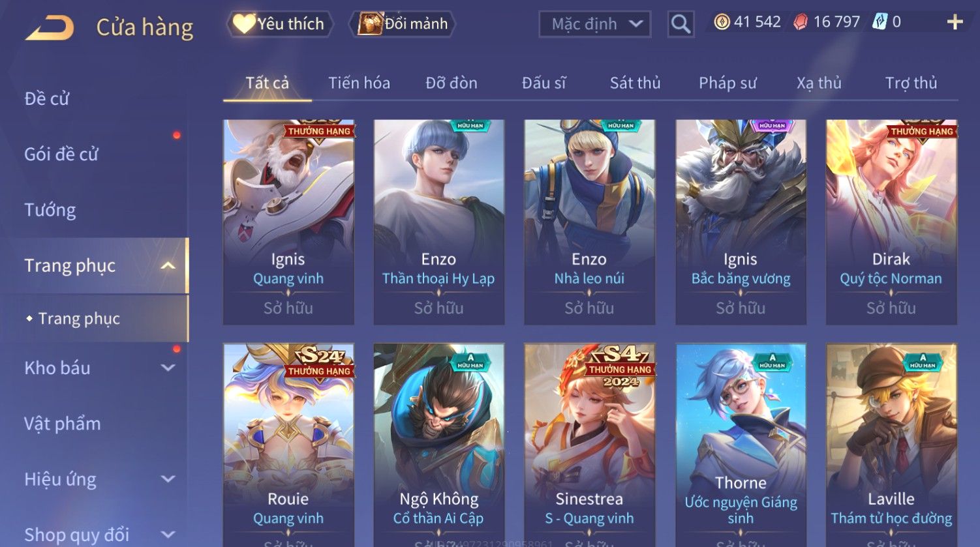This screenshot has height=547, width=980.
Task: Collapse the Trang phục sidebar section
Action: (x=168, y=266)
